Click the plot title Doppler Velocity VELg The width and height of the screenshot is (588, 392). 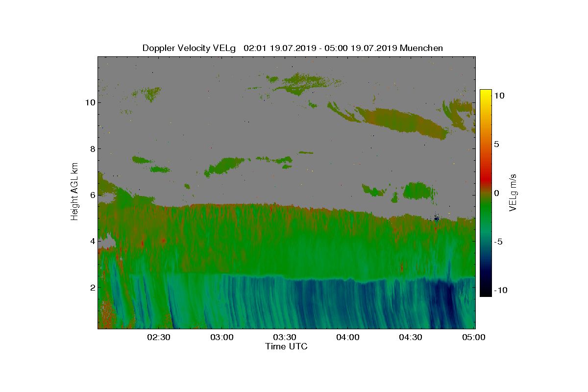[189, 48]
